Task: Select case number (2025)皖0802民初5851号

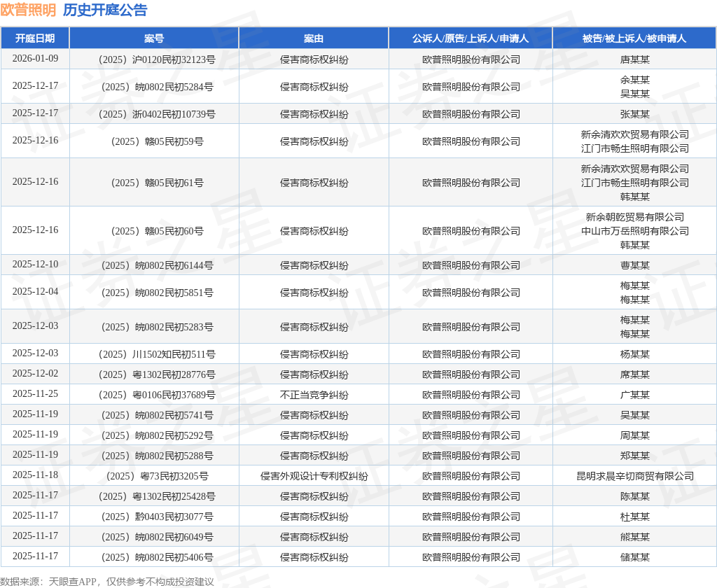Action: coord(154,293)
